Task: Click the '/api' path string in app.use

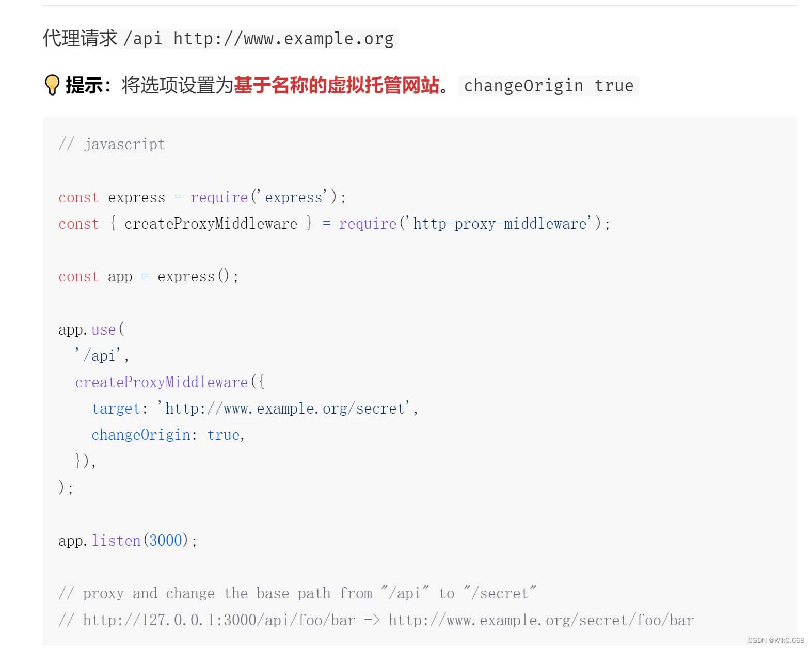Action: 100,356
